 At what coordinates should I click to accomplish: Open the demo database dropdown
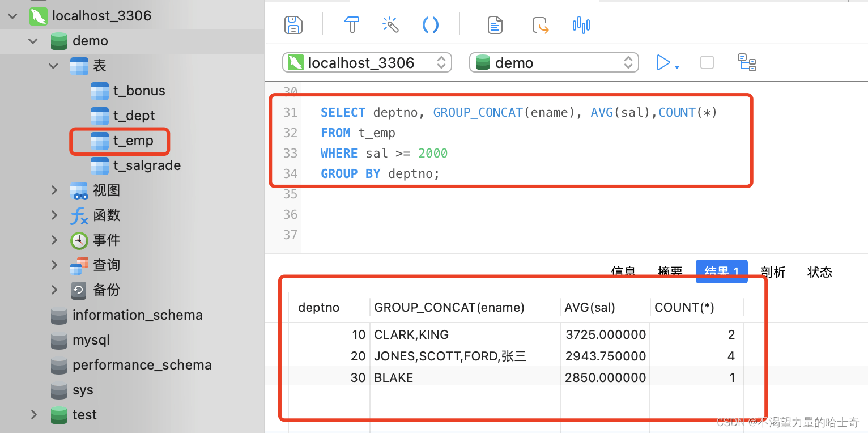tap(554, 62)
